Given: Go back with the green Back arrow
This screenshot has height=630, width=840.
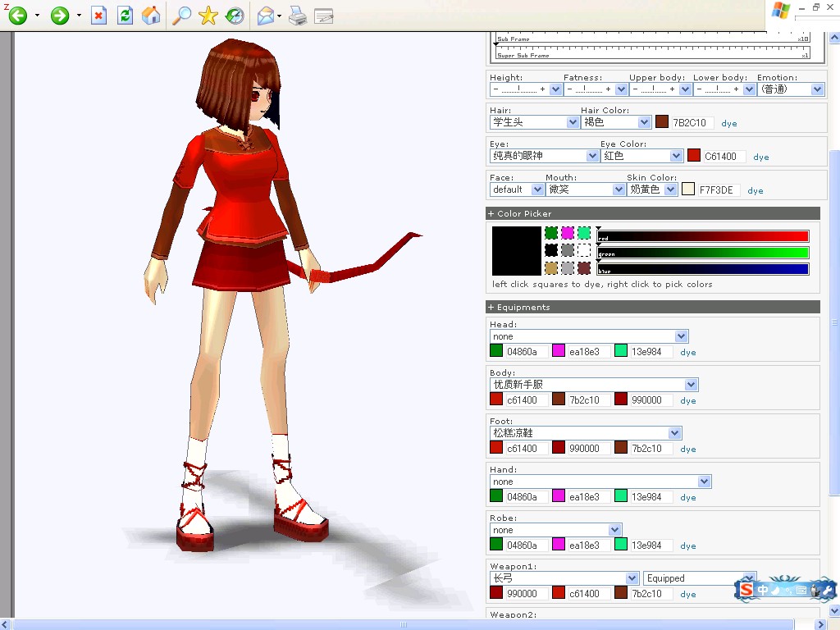Looking at the screenshot, I should 18,15.
